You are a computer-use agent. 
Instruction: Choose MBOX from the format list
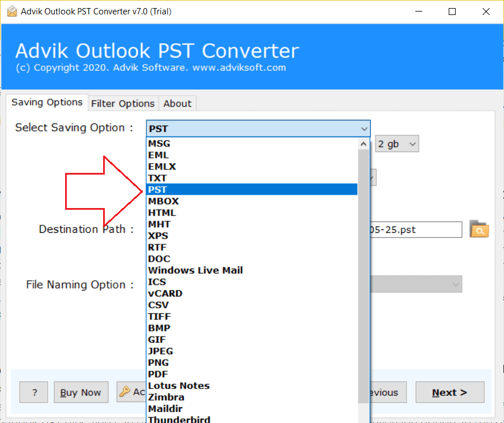(x=164, y=201)
